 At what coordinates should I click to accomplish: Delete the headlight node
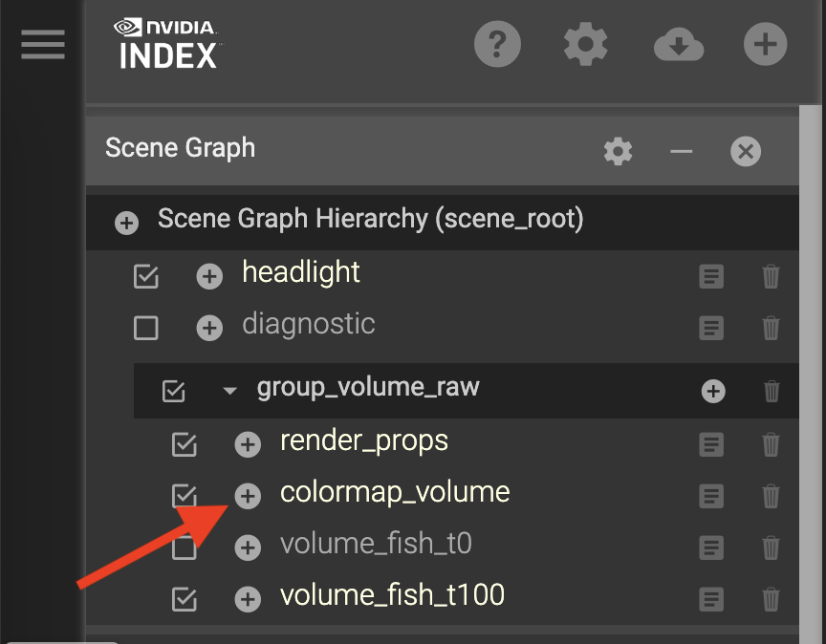click(x=771, y=277)
